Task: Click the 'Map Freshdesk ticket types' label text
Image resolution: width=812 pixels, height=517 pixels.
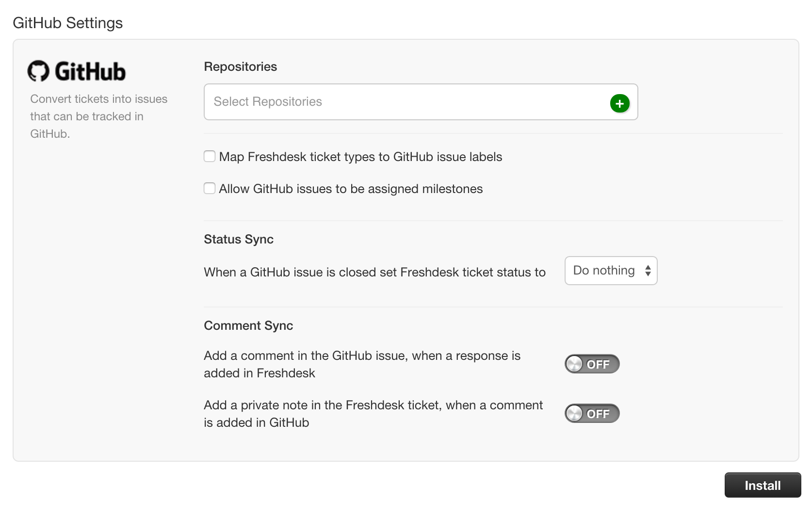Action: (360, 157)
